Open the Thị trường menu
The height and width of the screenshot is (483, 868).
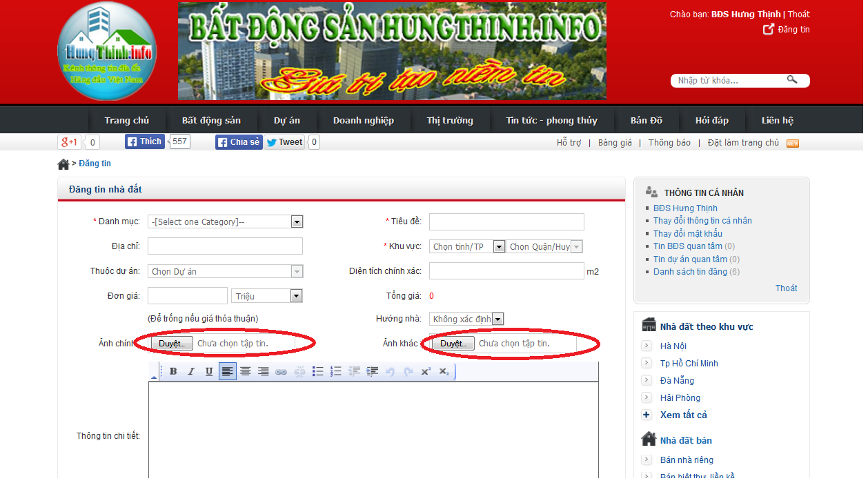(x=450, y=120)
